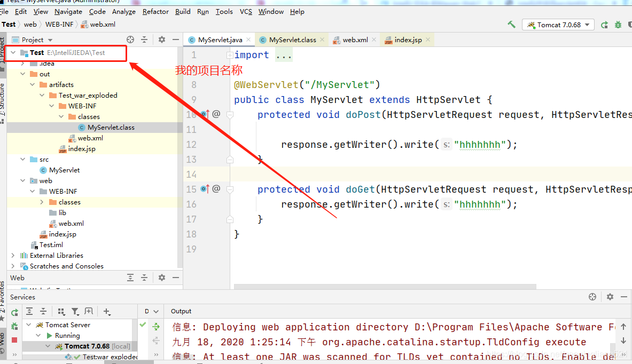Open the Services filter funnel icon
This screenshot has height=364, width=632.
coord(75,311)
